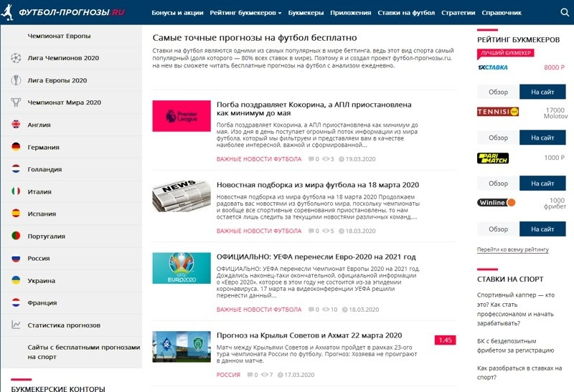Open the Premier League article thumbnail
574x392 pixels.
point(182,116)
